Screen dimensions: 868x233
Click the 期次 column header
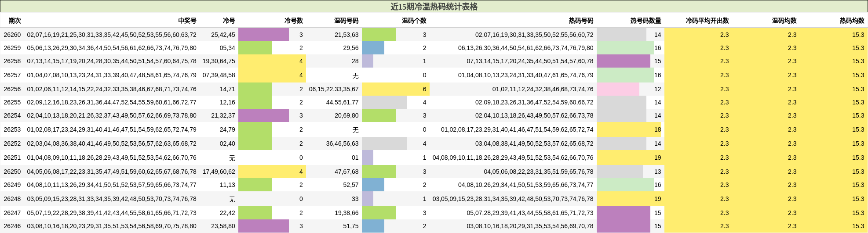tap(15, 21)
